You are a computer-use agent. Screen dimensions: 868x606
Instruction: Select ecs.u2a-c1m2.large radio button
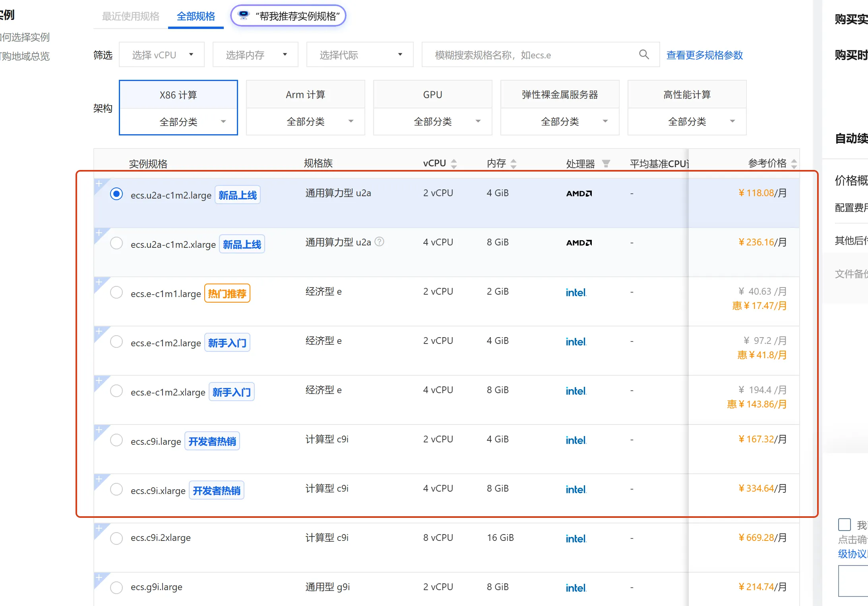116,194
